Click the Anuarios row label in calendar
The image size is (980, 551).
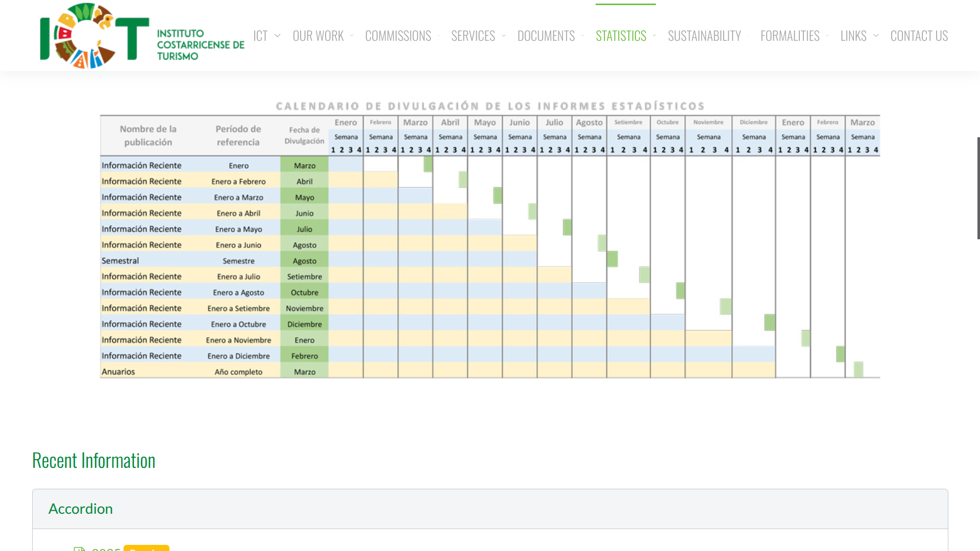(118, 372)
